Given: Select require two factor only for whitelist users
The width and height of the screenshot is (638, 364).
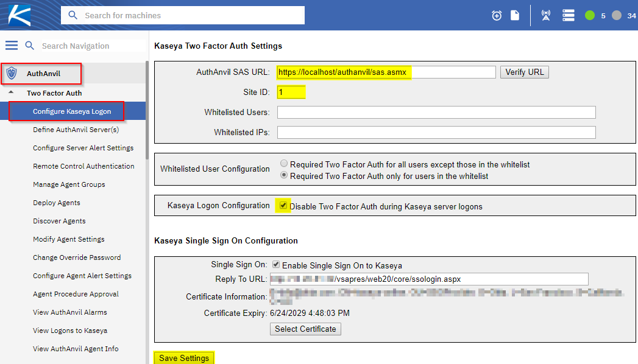Looking at the screenshot, I should (x=284, y=175).
